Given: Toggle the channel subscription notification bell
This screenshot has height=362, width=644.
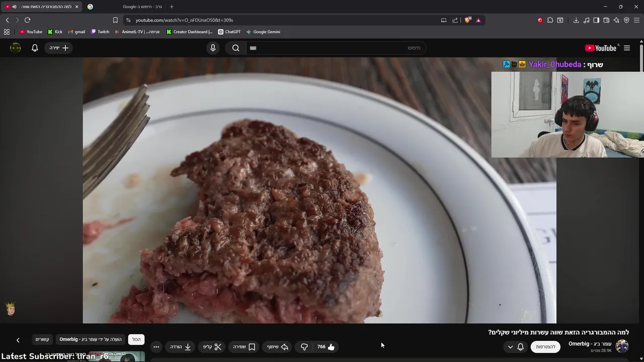Looking at the screenshot, I should (521, 347).
